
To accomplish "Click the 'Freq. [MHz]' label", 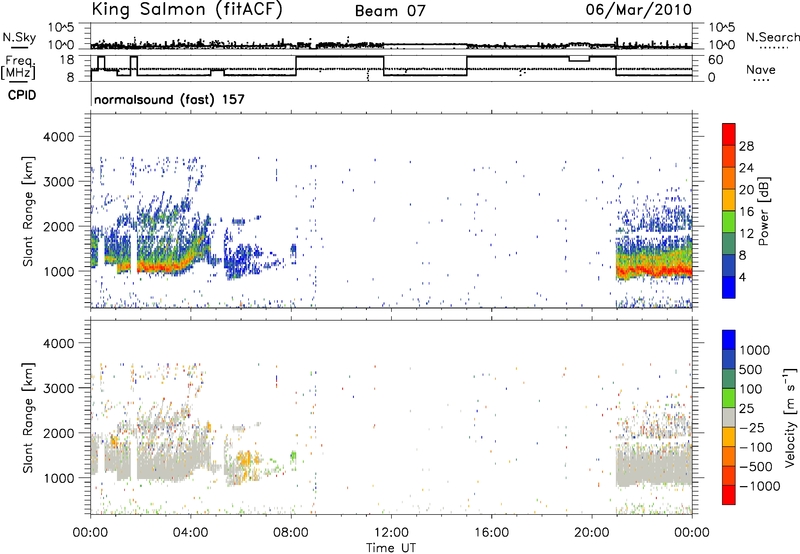I will click(18, 67).
